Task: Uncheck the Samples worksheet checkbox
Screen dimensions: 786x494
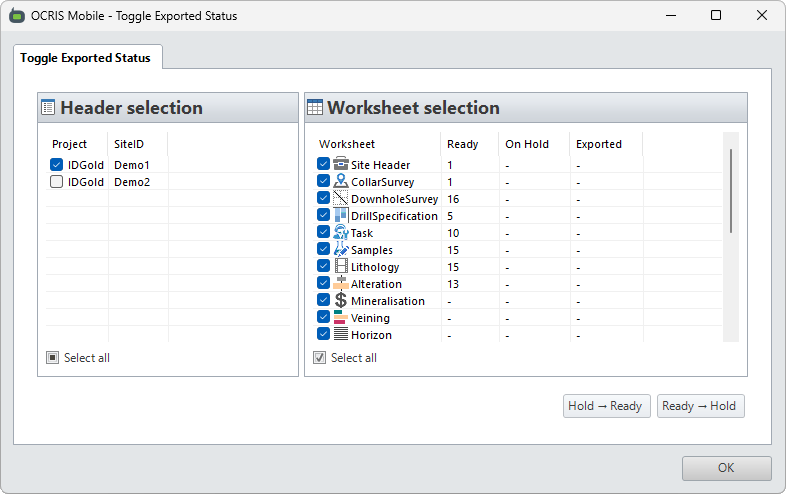Action: (x=323, y=249)
